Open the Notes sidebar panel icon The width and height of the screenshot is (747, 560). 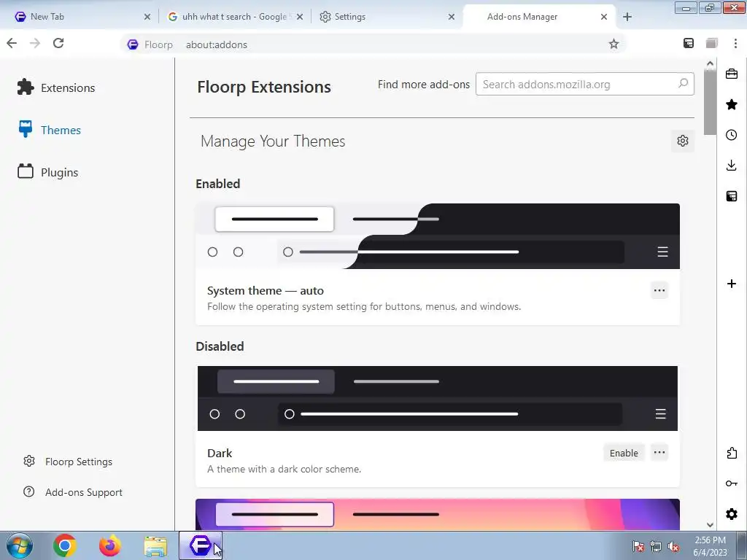point(732,195)
